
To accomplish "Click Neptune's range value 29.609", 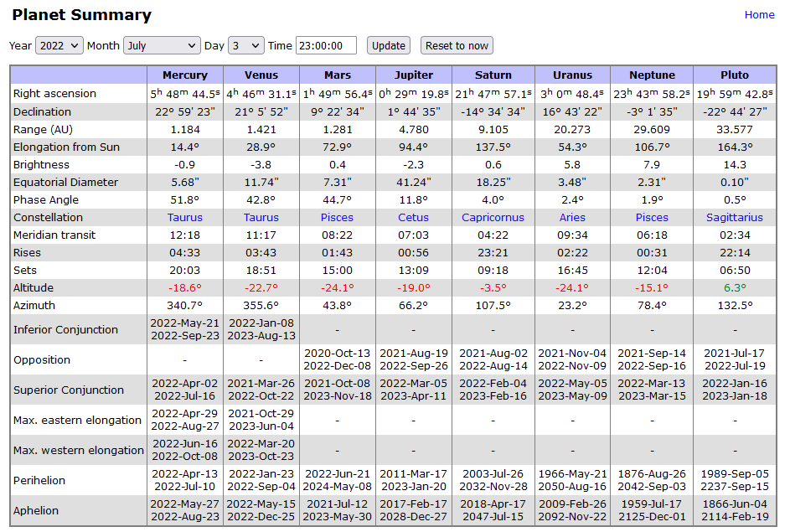I will coord(652,130).
